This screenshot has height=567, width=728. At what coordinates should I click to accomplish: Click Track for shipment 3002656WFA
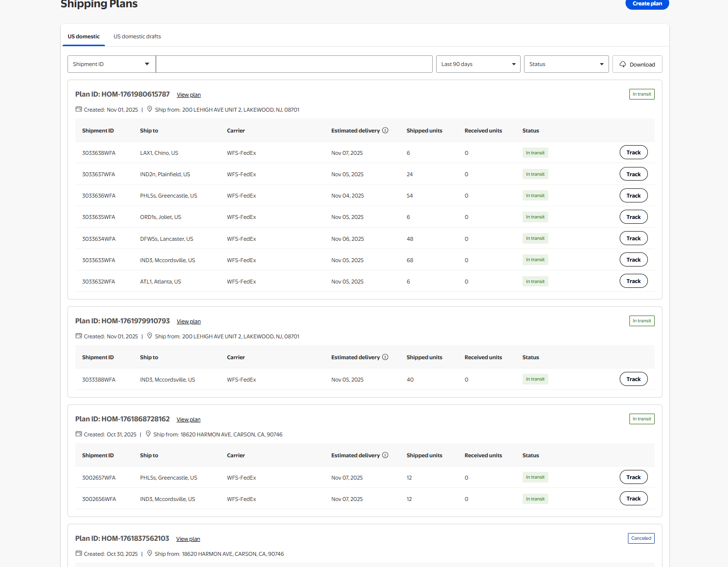(633, 499)
